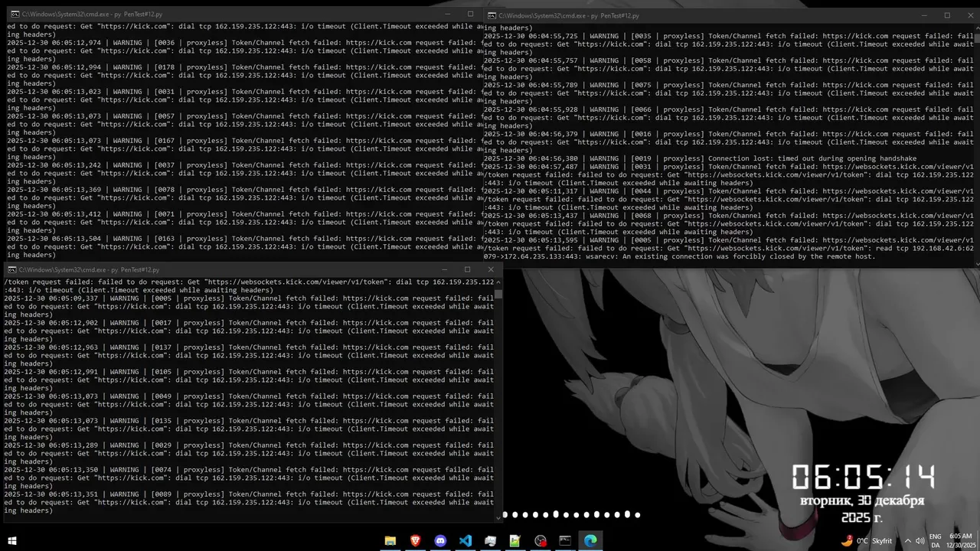Minimize the bottom-left cmd window

[444, 269]
